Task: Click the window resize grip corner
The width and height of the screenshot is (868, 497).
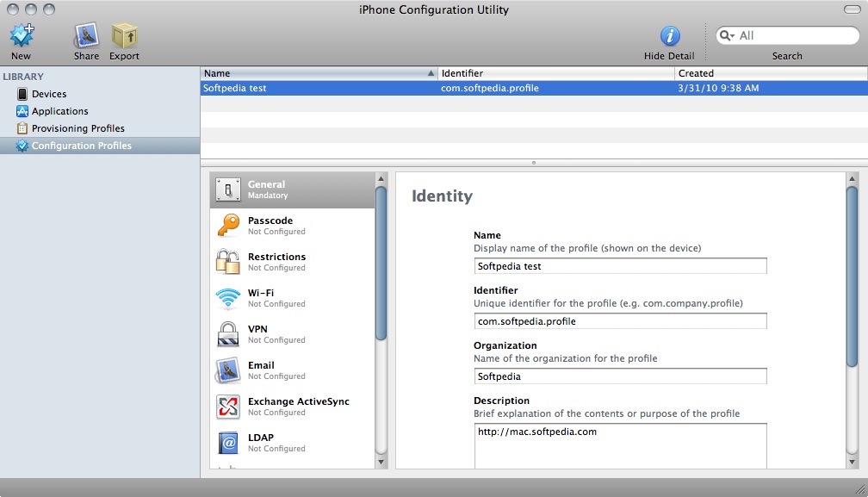Action: [861, 489]
